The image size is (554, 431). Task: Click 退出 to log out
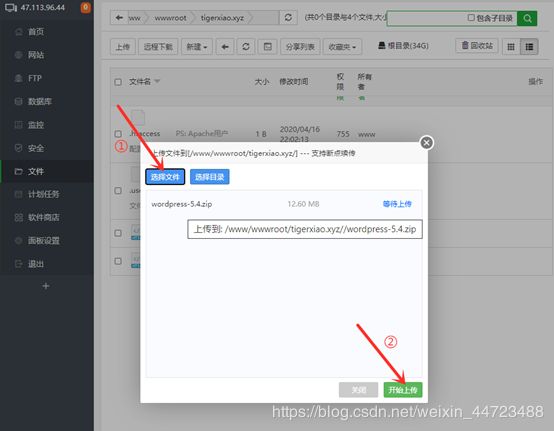click(x=36, y=264)
